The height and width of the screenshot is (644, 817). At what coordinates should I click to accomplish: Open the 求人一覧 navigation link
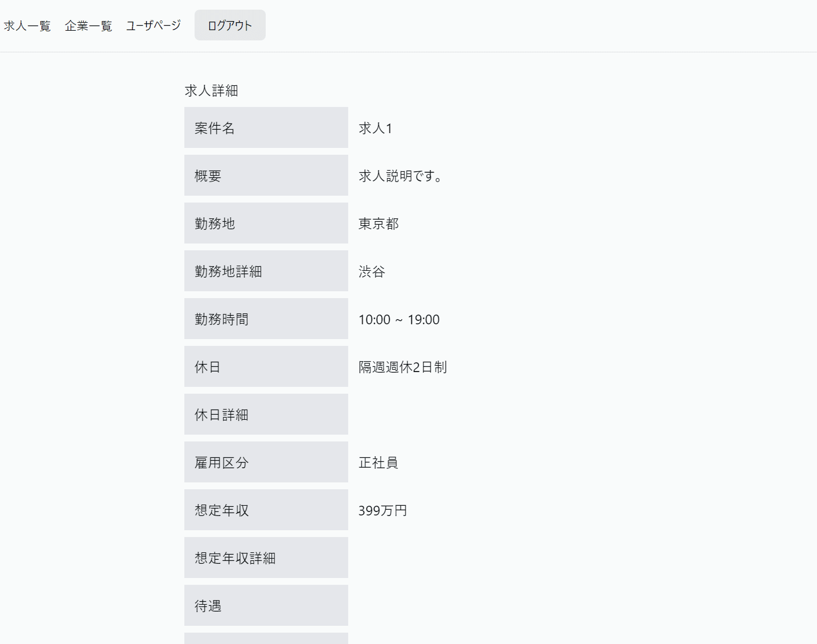point(27,26)
